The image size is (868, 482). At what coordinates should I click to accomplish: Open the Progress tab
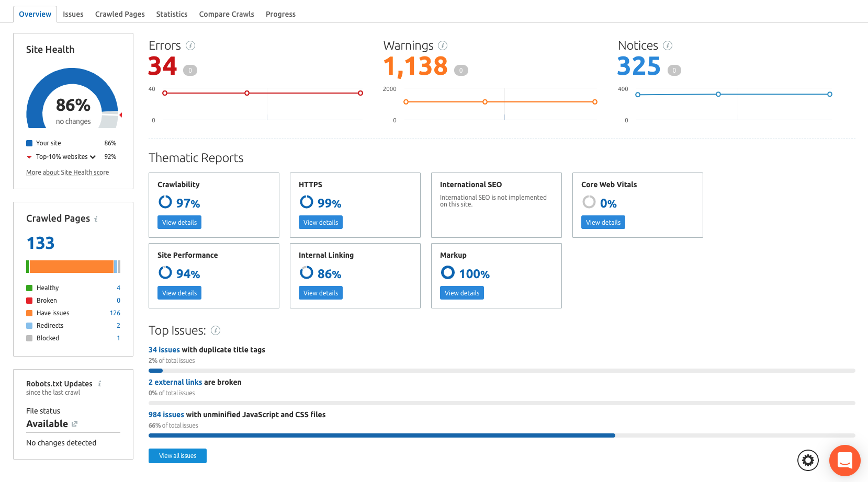click(280, 14)
